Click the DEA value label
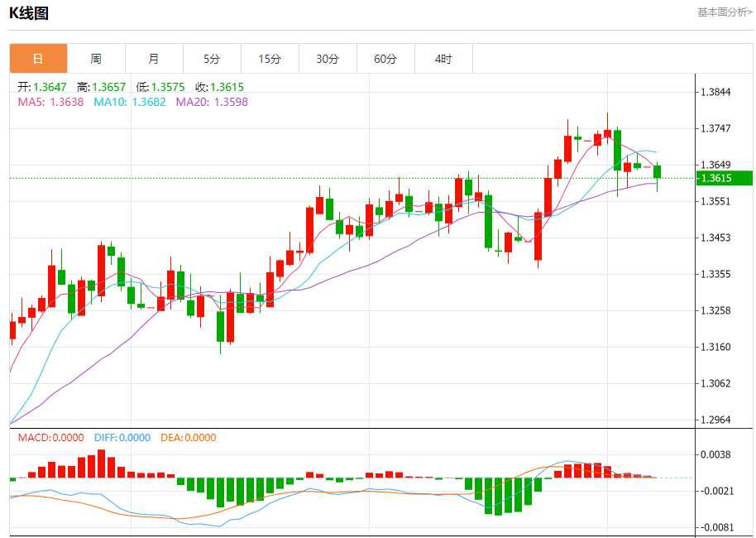This screenshot has height=538, width=756. (189, 438)
